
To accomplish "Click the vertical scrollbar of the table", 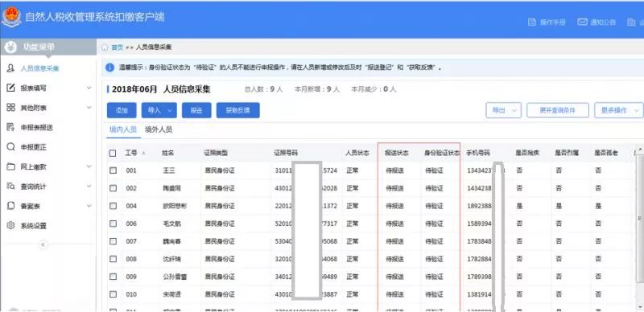I will click(639, 220).
